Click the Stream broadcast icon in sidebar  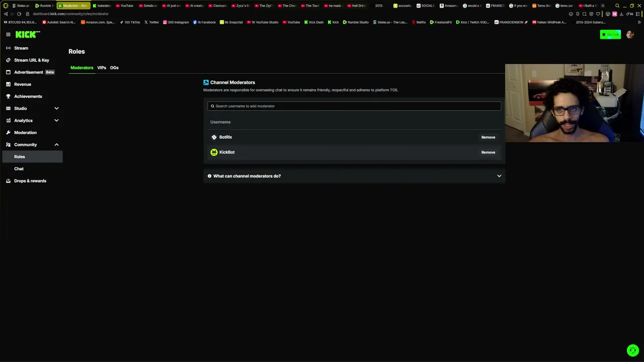8,48
